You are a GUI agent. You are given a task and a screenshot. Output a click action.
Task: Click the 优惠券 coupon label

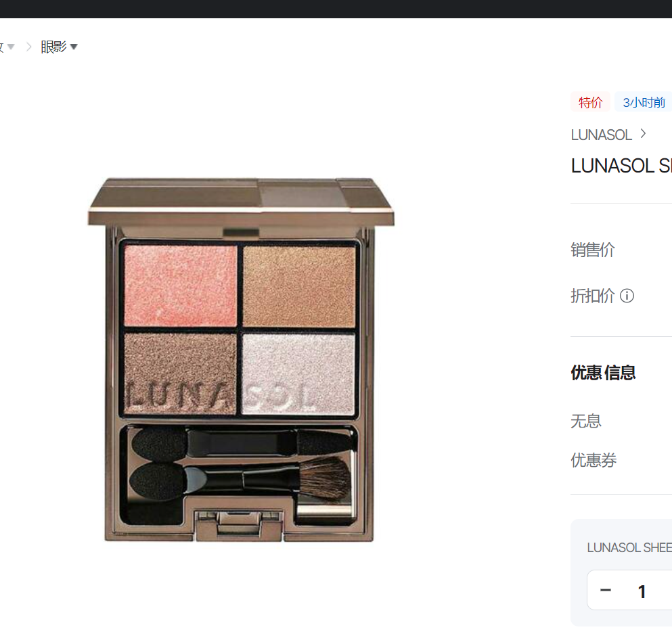tap(593, 460)
